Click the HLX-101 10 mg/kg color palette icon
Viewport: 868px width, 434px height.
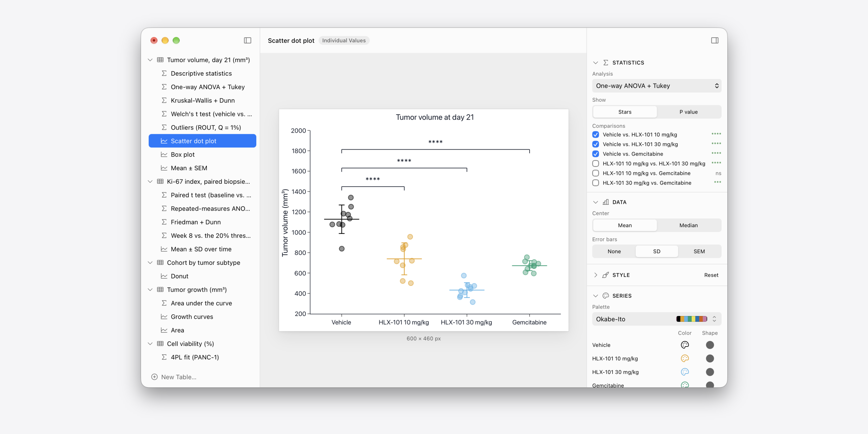tap(685, 358)
